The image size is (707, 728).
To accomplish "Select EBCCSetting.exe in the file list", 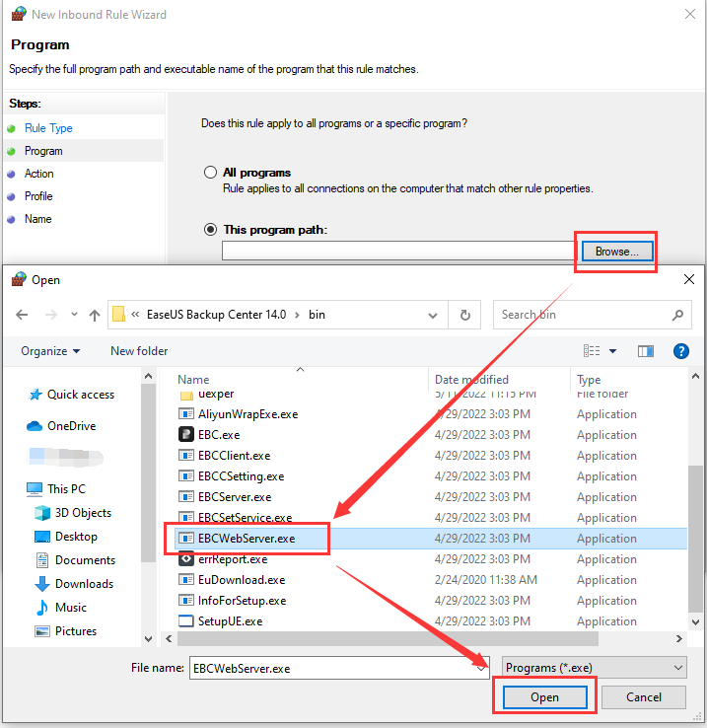I will 241,476.
